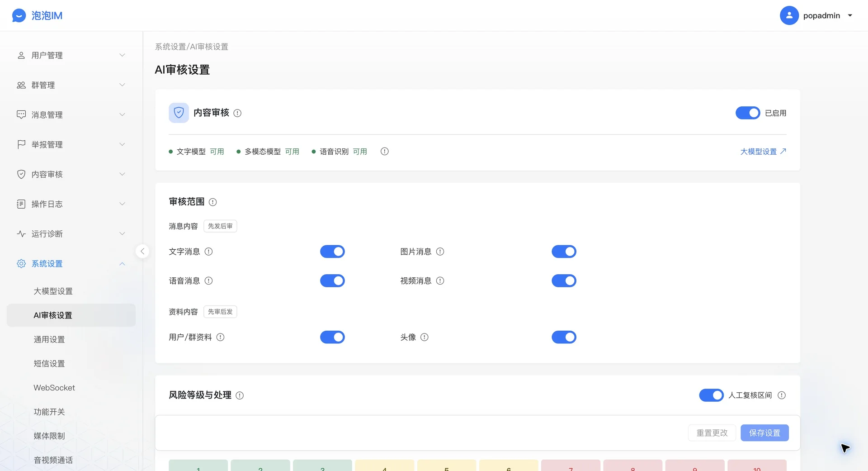Toggle the 头像 review switch
Viewport: 868px width, 471px height.
pyautogui.click(x=564, y=337)
